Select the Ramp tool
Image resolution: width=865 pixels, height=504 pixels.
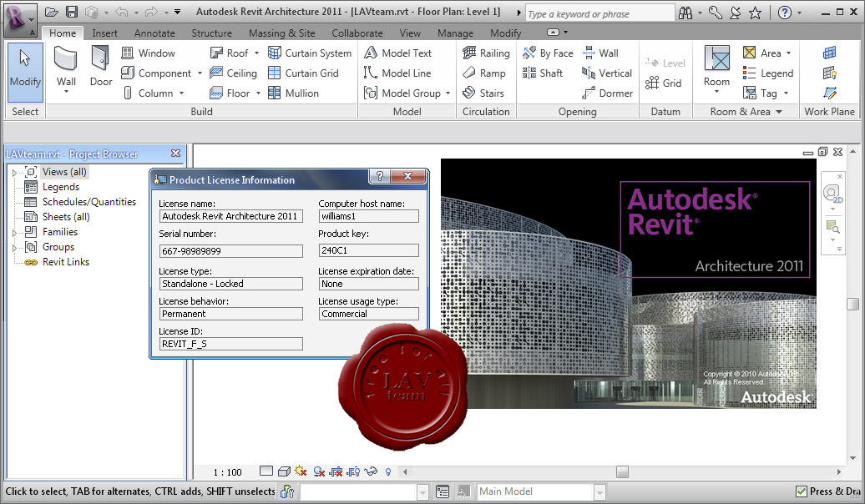coord(483,73)
